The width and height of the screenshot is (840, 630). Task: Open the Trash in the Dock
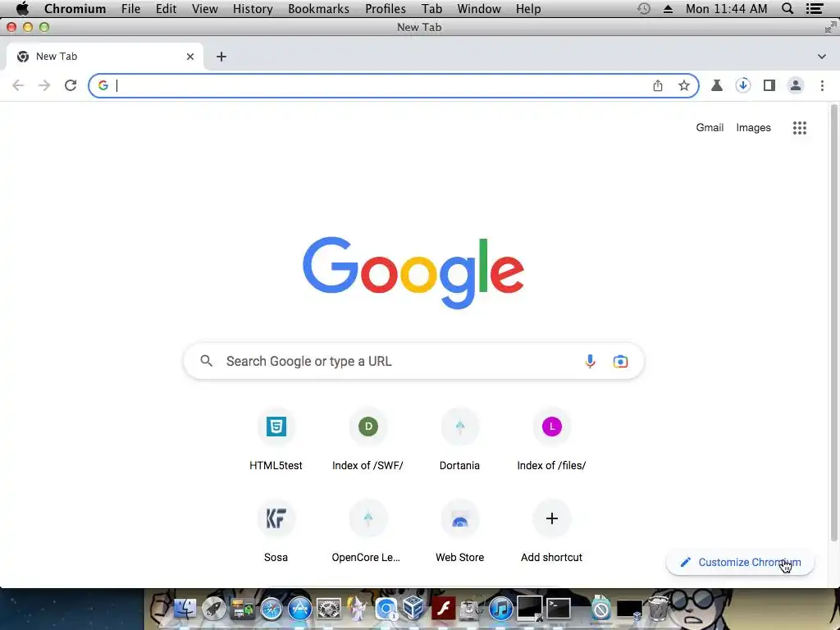point(658,609)
